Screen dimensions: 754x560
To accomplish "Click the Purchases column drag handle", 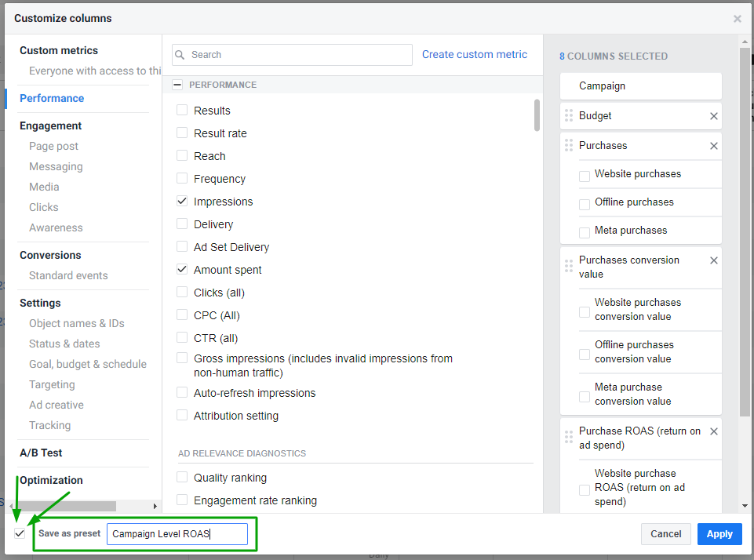I will tap(569, 146).
